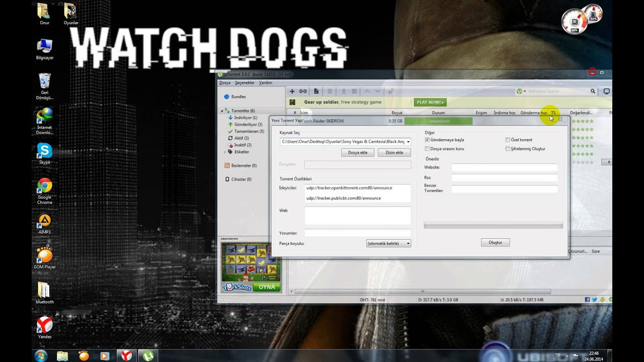
Task: Click horizontal scrollbar in torrent list
Action: tap(422, 292)
